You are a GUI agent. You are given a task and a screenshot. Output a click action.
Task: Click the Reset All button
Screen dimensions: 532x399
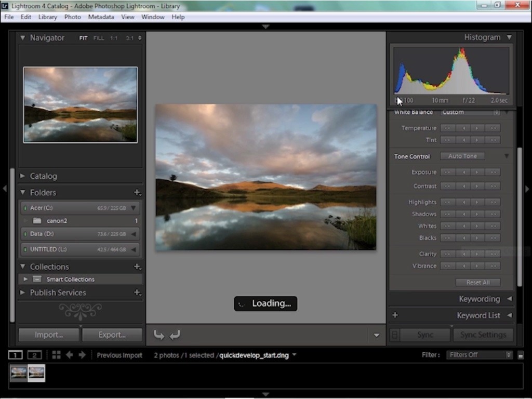click(x=478, y=282)
